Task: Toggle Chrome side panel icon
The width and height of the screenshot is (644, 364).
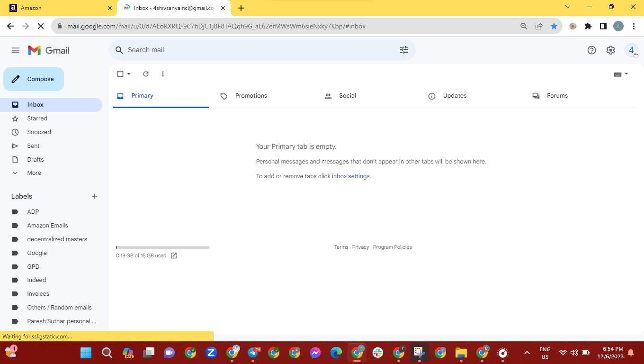Action: [x=603, y=27]
